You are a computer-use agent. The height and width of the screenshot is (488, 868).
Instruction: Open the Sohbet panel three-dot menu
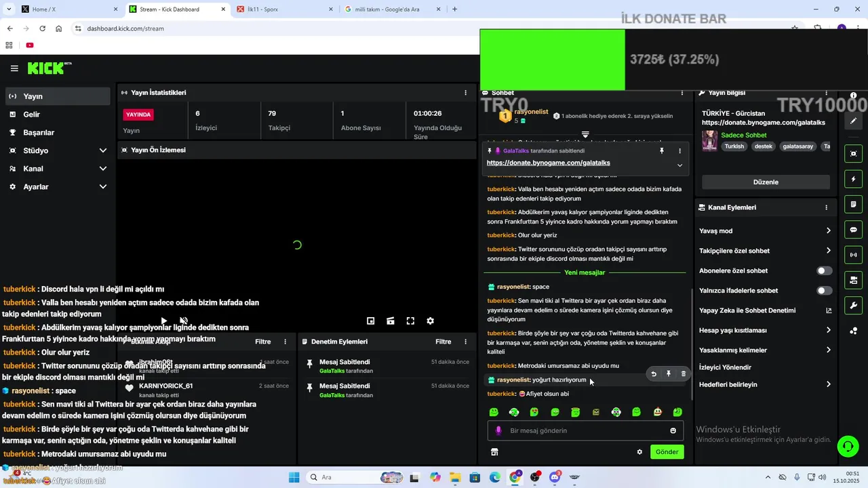[682, 93]
